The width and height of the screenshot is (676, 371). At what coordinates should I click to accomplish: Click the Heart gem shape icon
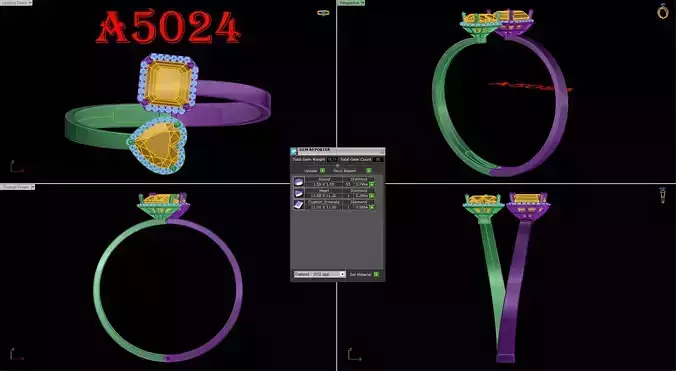299,193
